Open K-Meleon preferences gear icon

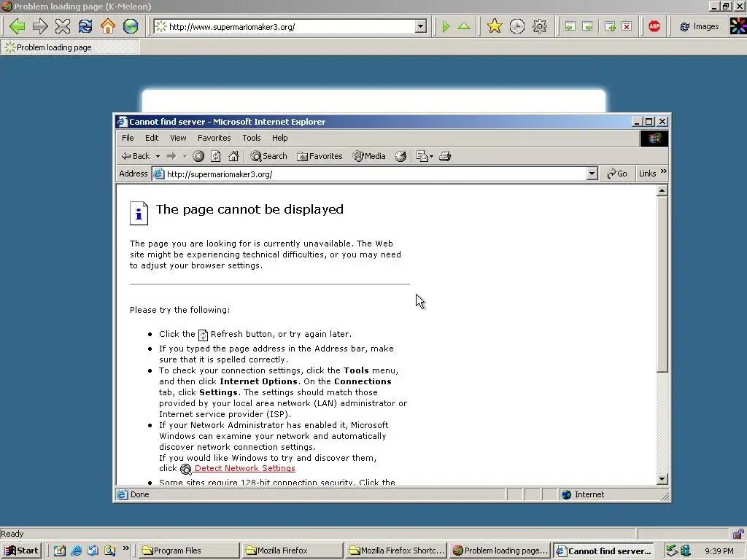coord(539,26)
